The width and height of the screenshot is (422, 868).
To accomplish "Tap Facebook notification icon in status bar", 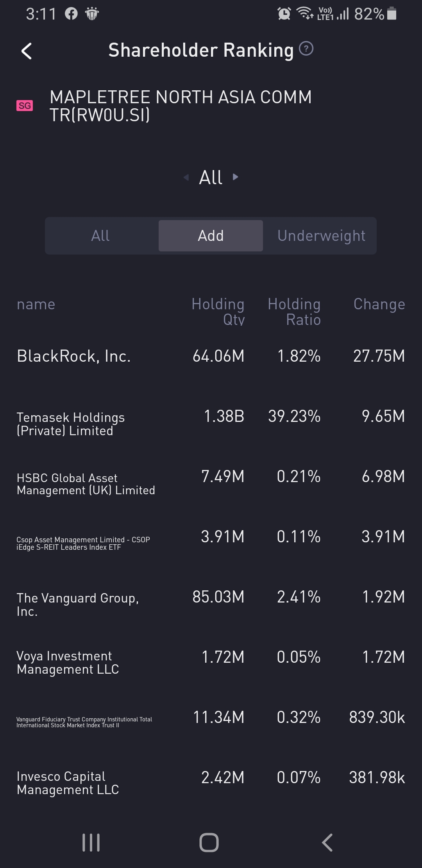I will click(71, 14).
